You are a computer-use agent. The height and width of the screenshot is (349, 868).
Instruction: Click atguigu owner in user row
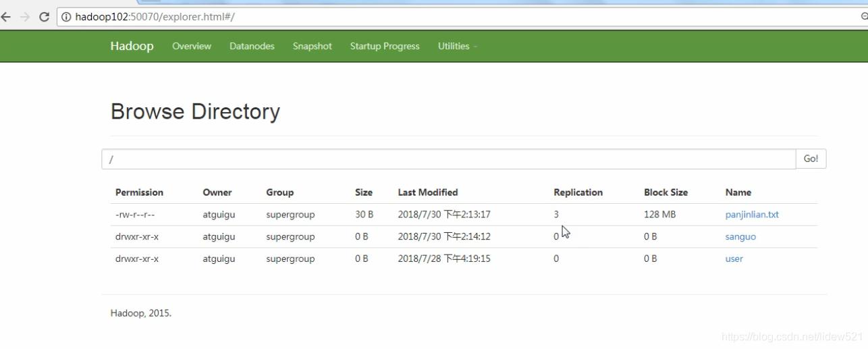pyautogui.click(x=219, y=259)
